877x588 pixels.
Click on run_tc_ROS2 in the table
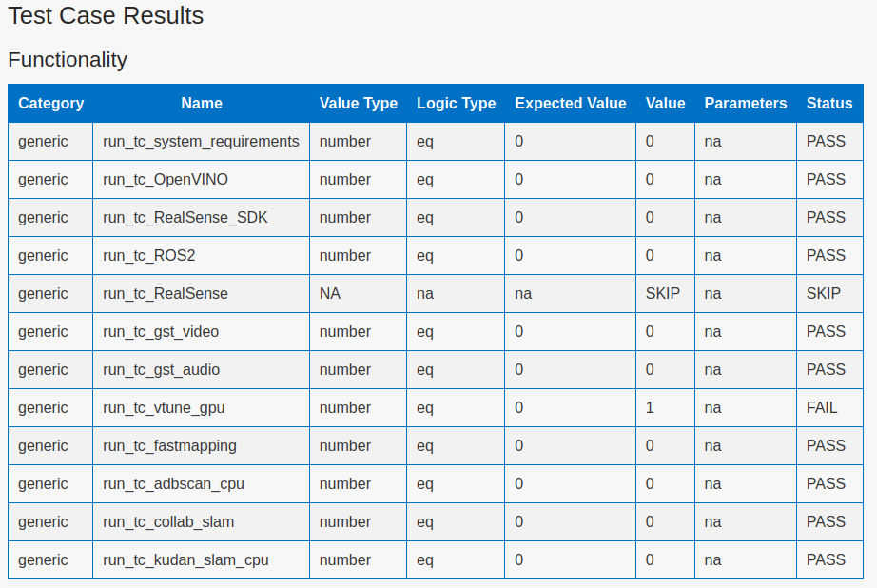click(x=149, y=256)
